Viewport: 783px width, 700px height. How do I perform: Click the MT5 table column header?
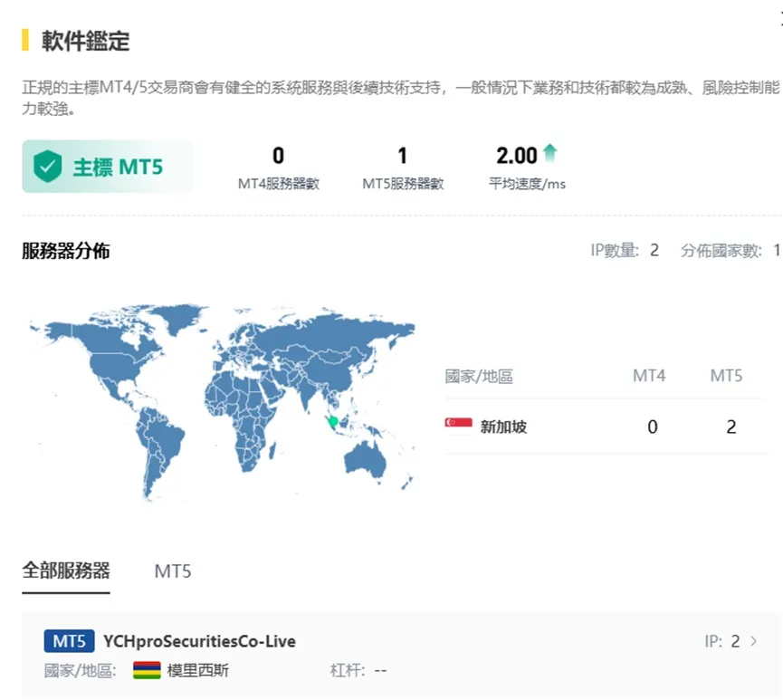coord(727,375)
